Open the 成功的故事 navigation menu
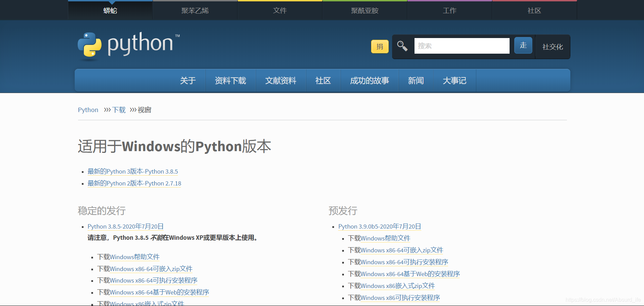Image resolution: width=644 pixels, height=306 pixels. [x=370, y=80]
